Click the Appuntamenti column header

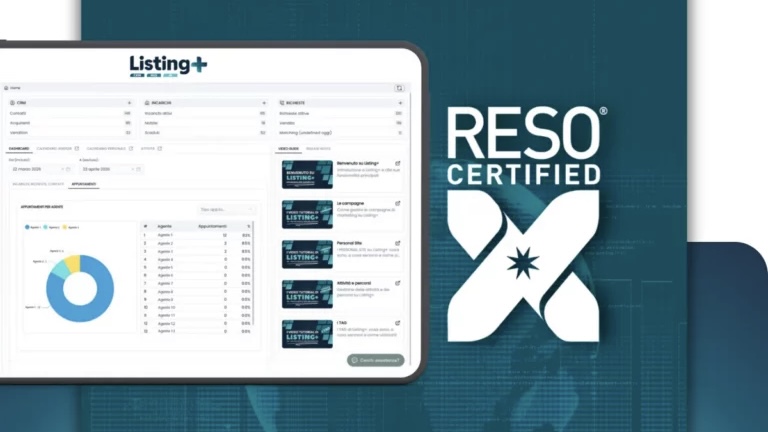coord(213,226)
